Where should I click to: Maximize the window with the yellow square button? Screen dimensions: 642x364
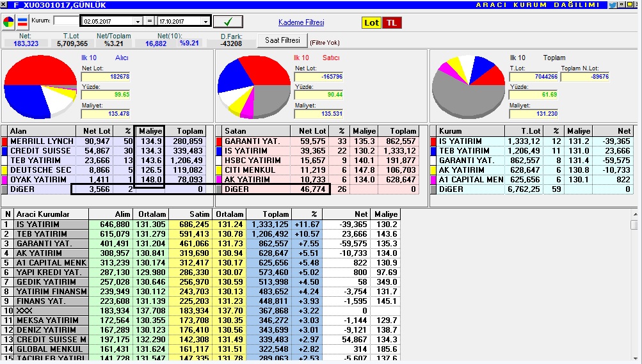(x=629, y=4)
